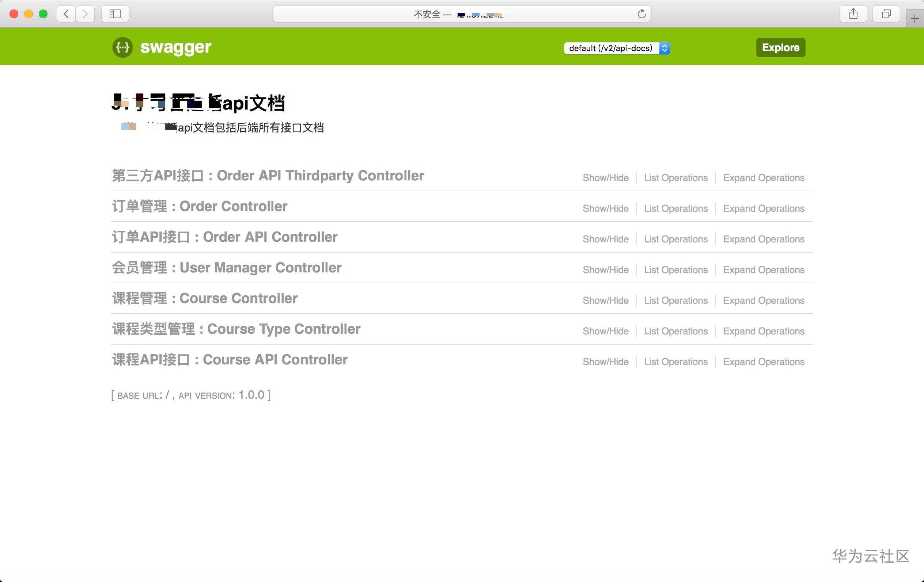This screenshot has width=924, height=582.
Task: Toggle the Safari sidebar icon
Action: point(115,14)
